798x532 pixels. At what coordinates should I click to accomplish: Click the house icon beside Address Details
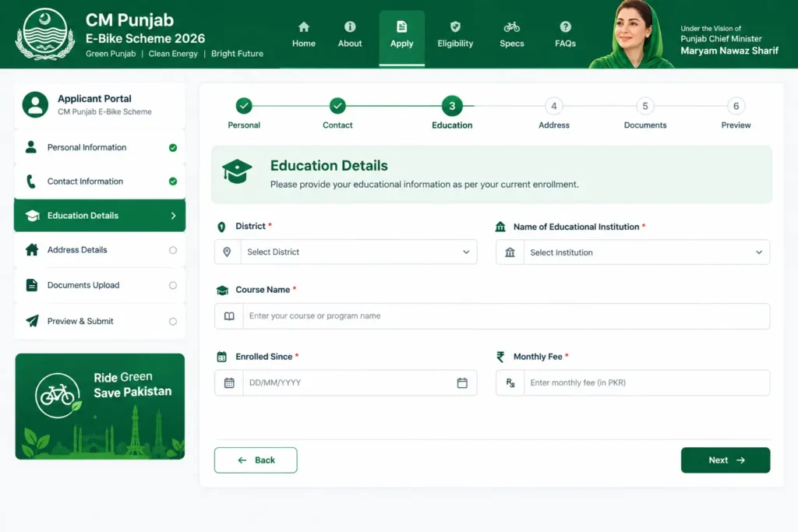point(31,250)
